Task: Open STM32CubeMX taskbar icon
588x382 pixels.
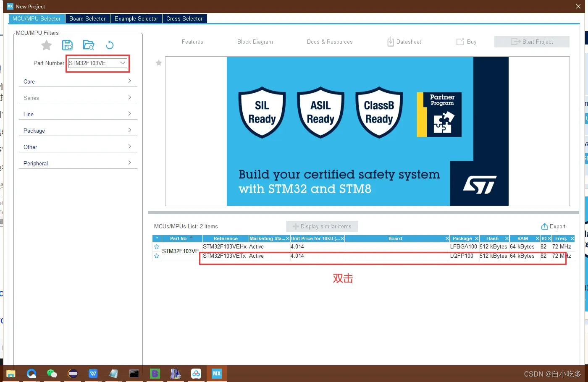Action: pos(217,373)
